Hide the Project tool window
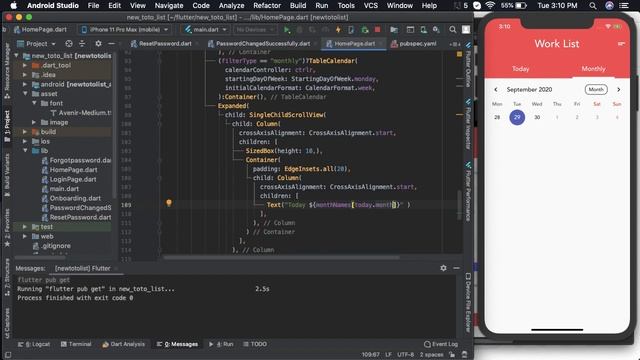 pyautogui.click(x=111, y=44)
